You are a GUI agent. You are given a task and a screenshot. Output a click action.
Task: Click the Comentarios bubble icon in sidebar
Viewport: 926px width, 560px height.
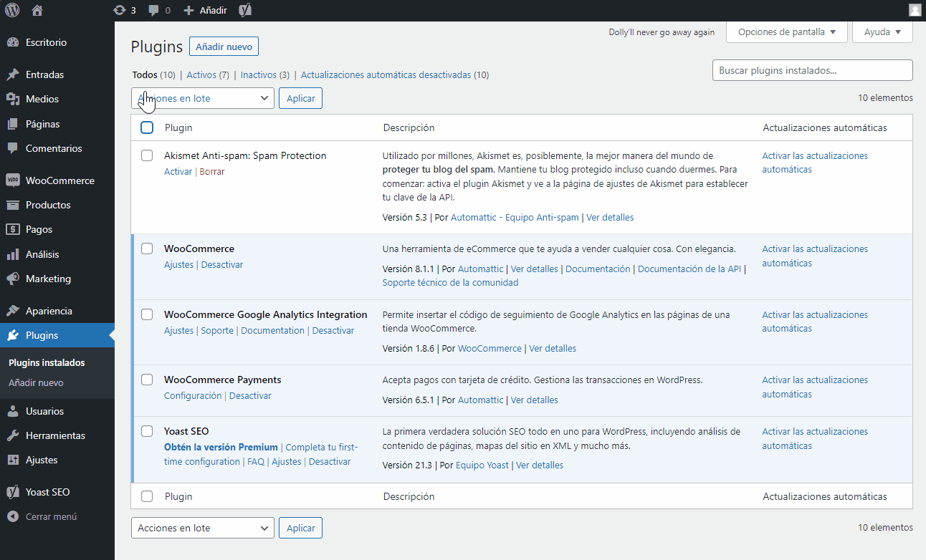tap(12, 148)
